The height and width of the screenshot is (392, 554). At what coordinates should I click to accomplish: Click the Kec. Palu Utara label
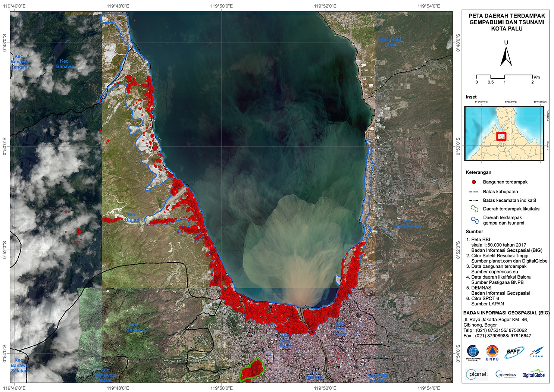tap(391, 42)
